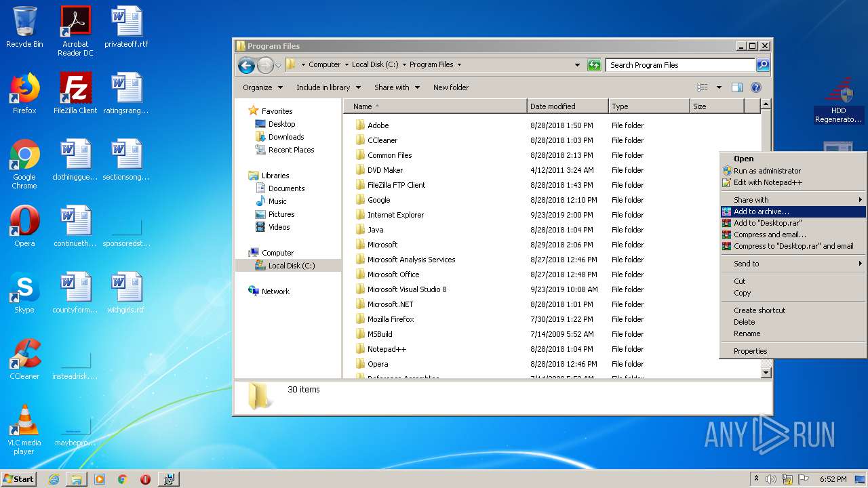Click the Explorer Back navigation button
Image resolution: width=868 pixels, height=488 pixels.
tap(246, 65)
